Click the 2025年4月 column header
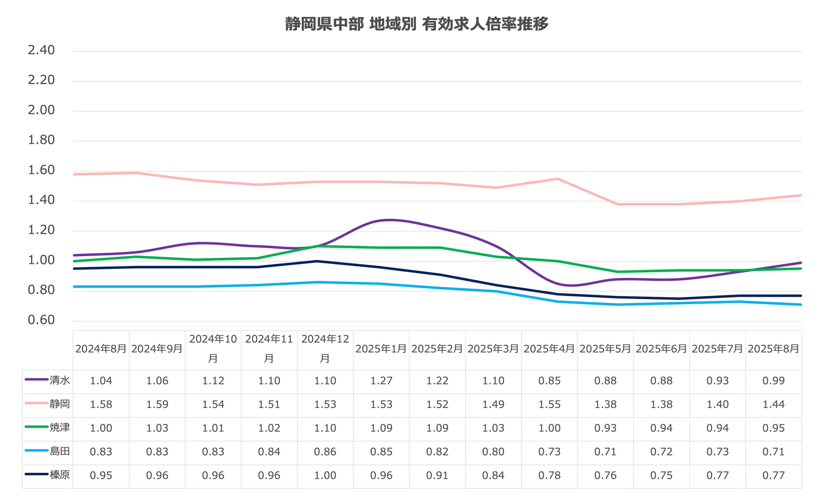 [x=549, y=349]
